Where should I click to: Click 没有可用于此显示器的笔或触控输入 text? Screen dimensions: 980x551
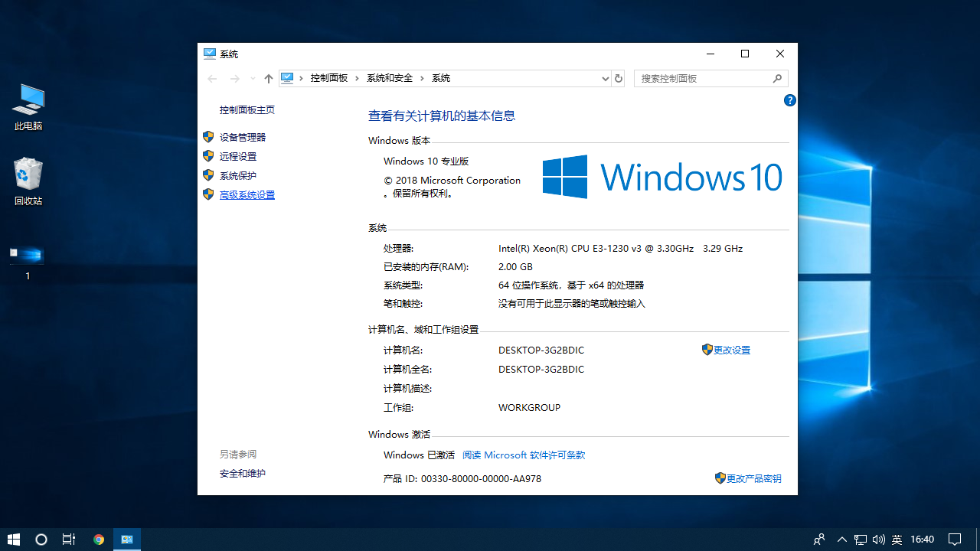pos(572,304)
